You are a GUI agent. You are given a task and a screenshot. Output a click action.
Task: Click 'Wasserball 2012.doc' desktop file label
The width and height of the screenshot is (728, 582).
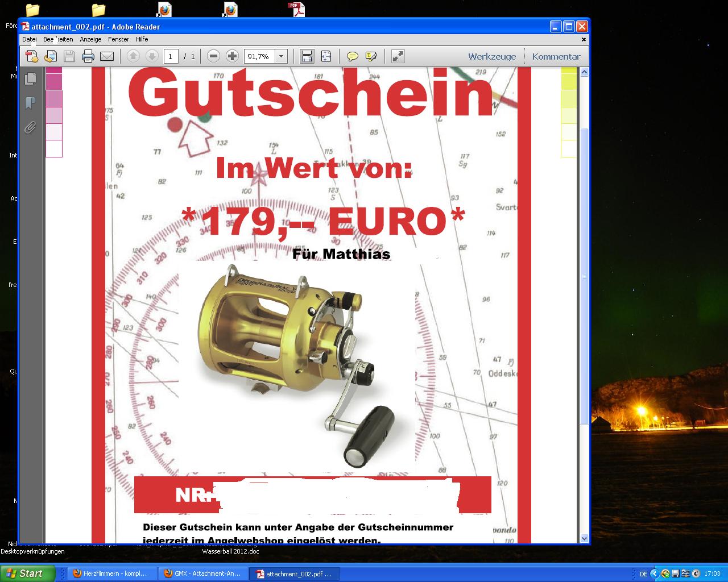(230, 551)
